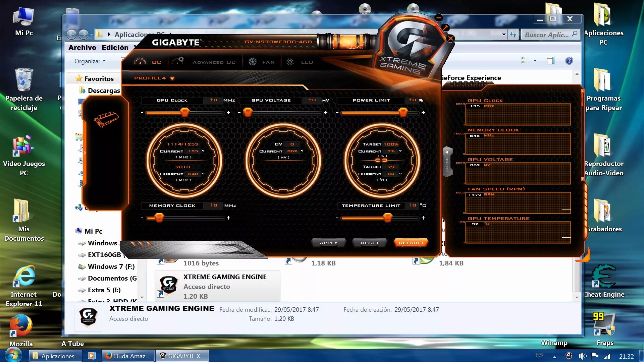
Task: Click the Reset button
Action: [370, 243]
